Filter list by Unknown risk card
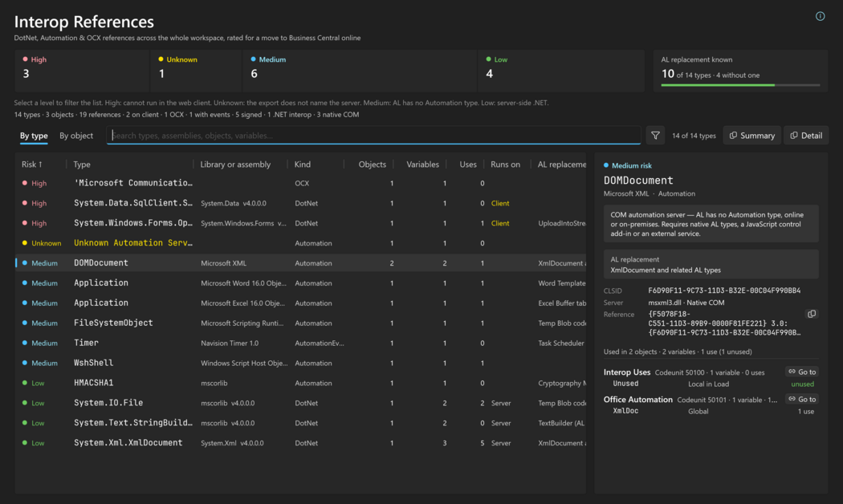The width and height of the screenshot is (843, 504). 196,71
